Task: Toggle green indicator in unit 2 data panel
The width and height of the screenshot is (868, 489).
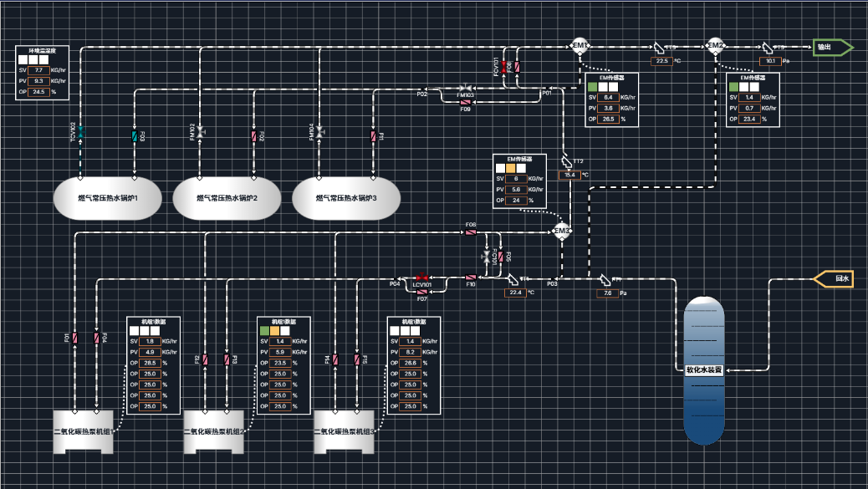Action: point(264,331)
